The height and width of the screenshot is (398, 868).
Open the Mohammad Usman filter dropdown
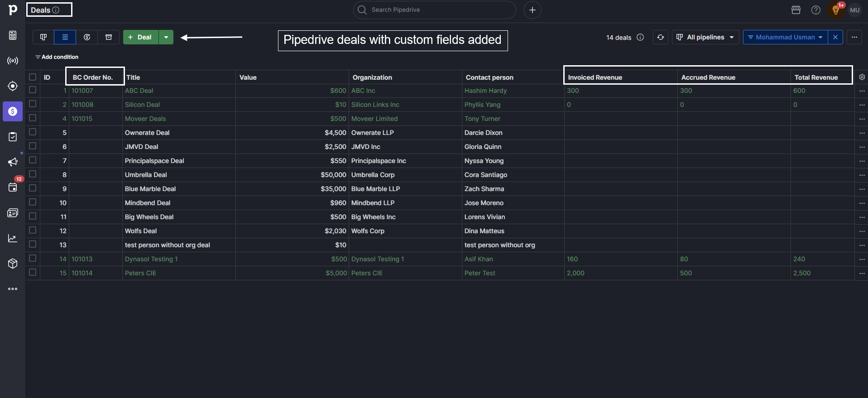[x=785, y=37]
